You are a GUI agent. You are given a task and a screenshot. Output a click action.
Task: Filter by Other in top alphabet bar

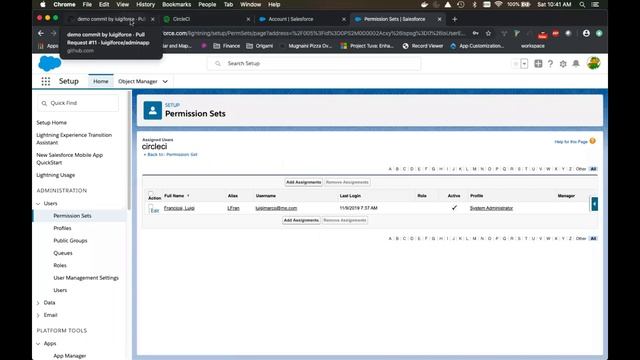coord(581,169)
